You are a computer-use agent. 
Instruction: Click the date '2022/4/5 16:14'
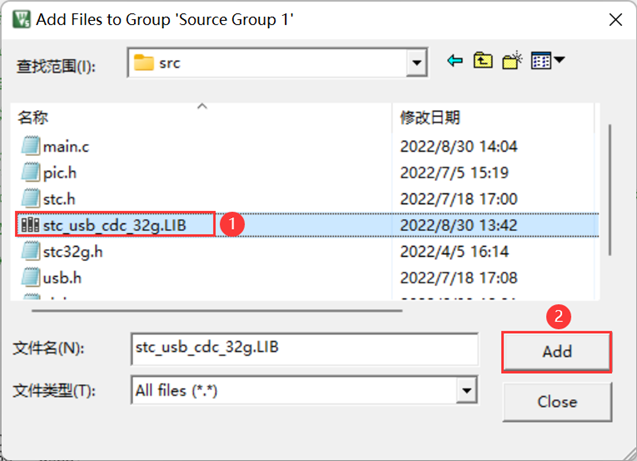point(454,251)
